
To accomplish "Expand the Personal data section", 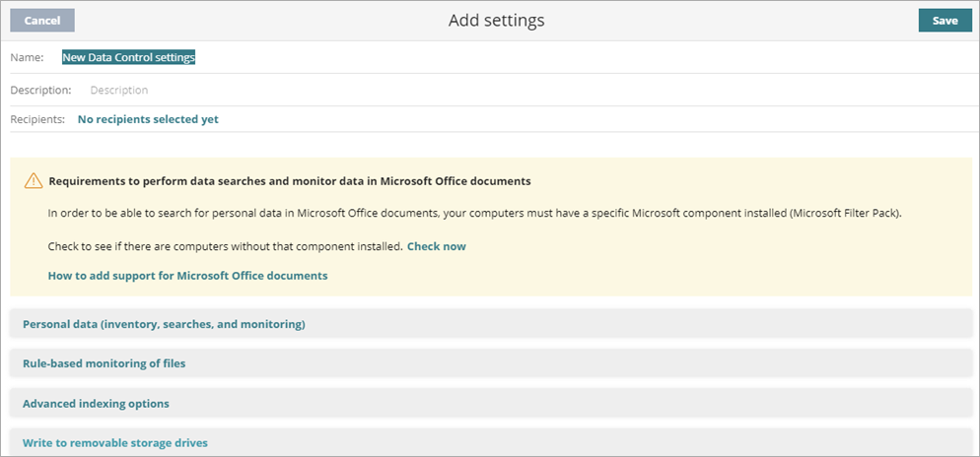I will (164, 324).
